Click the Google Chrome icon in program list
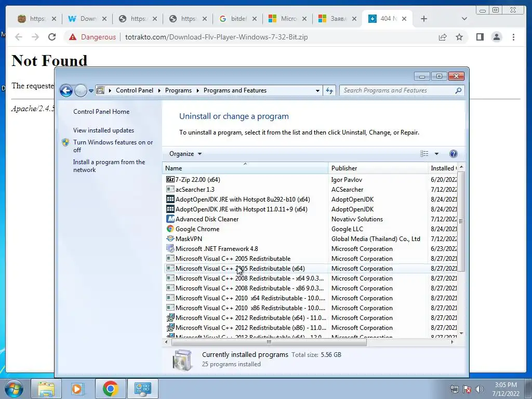This screenshot has height=399, width=532. tap(170, 229)
